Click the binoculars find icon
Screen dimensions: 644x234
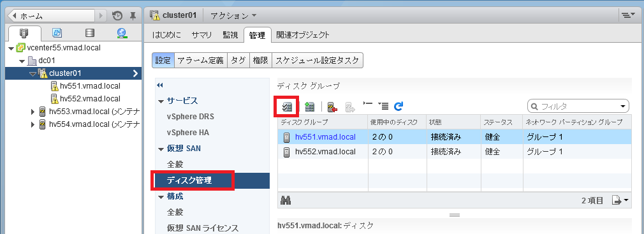(x=286, y=200)
